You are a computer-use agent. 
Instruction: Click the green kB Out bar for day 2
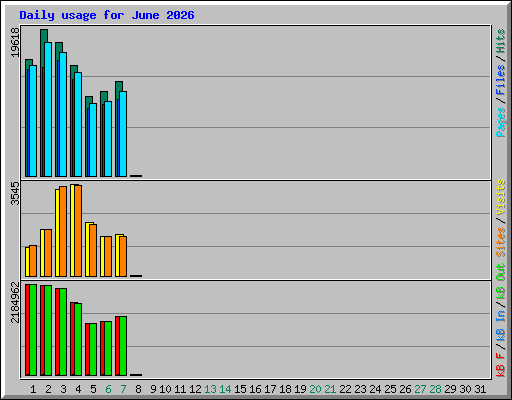coord(48,330)
